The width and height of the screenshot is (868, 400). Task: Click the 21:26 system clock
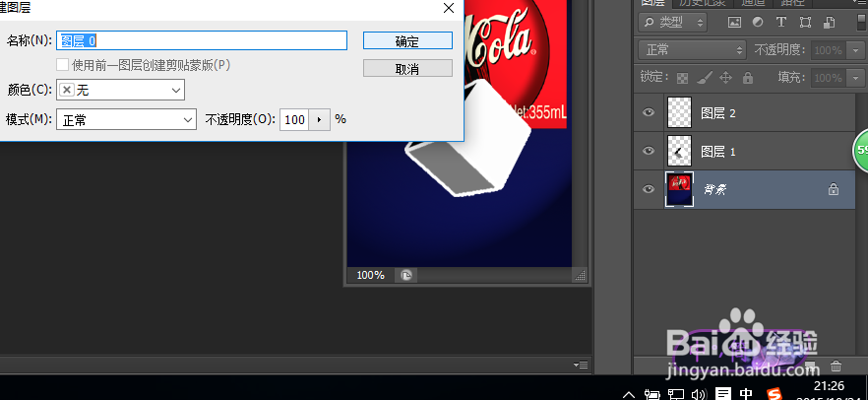point(829,385)
